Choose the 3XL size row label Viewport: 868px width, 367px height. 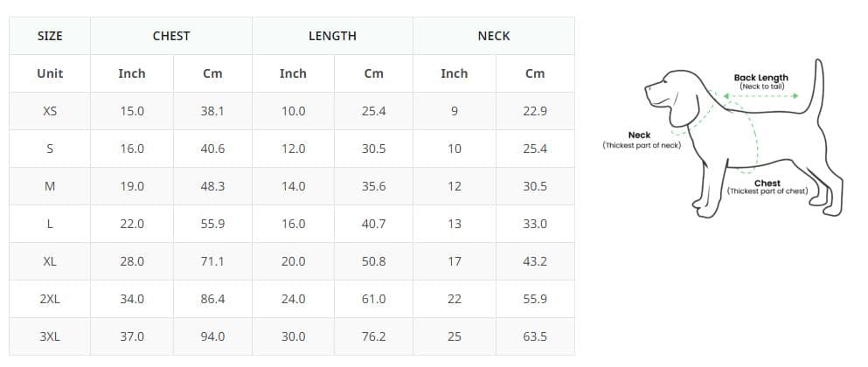pos(50,336)
